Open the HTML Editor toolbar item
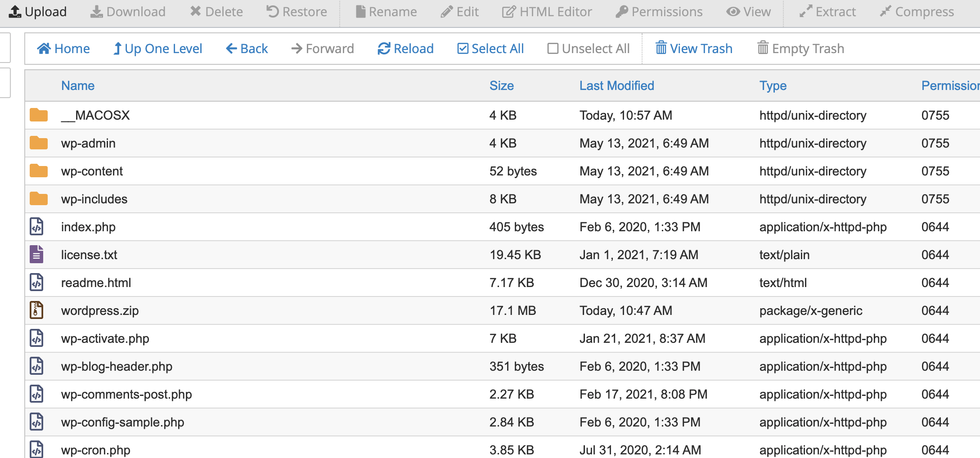The height and width of the screenshot is (458, 980). coord(547,12)
